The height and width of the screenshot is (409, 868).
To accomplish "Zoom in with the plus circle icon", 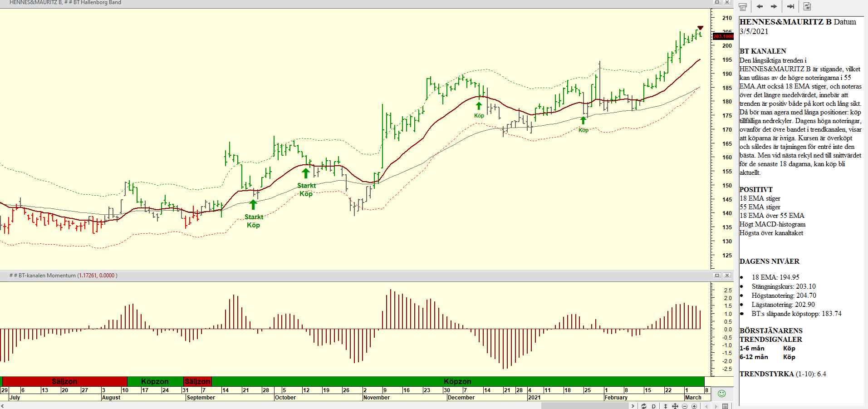I will (694, 406).
